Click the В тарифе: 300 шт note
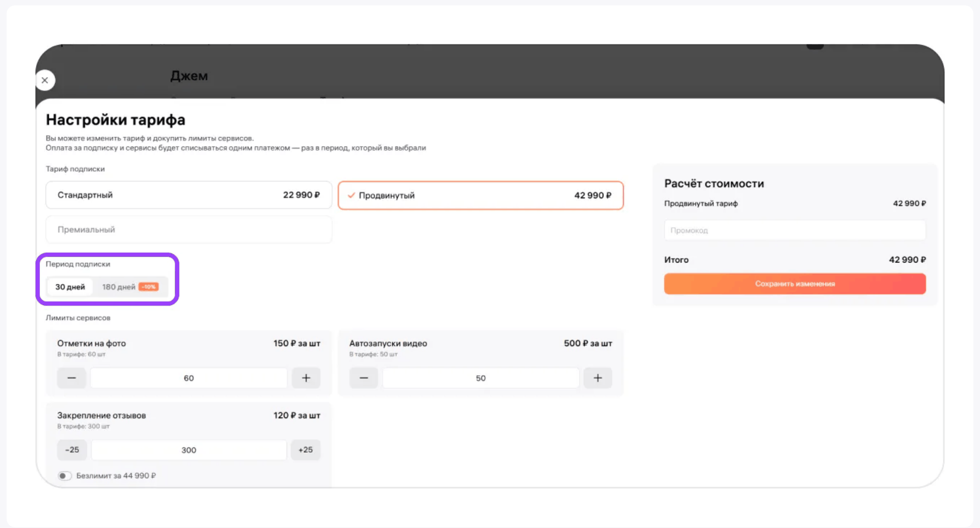The width and height of the screenshot is (980, 528). [x=83, y=426]
